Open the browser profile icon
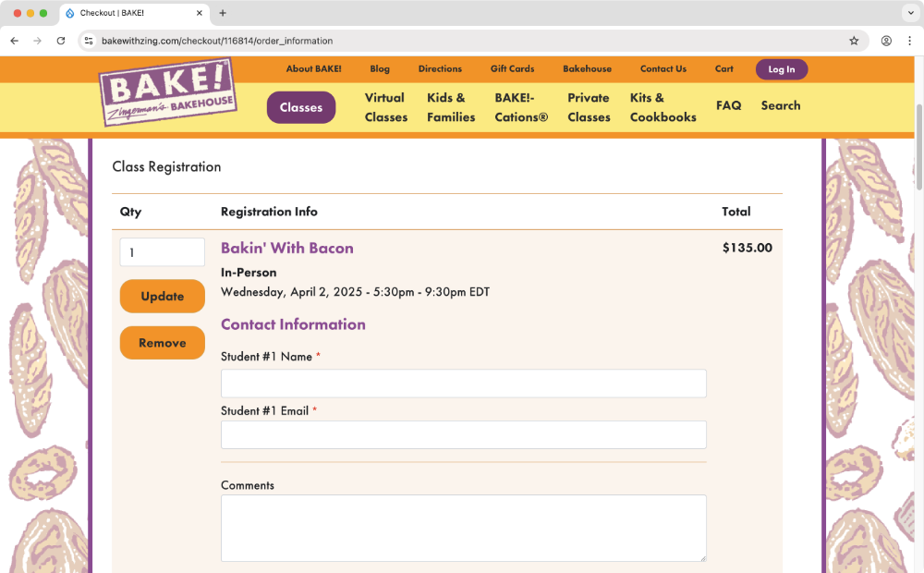Screen dimensions: 924x573 885,41
